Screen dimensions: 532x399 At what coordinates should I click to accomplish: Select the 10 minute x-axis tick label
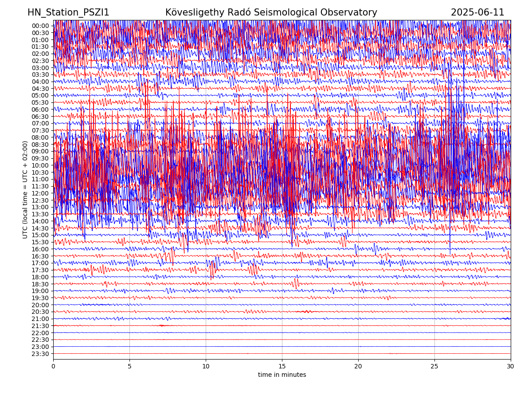(x=206, y=367)
